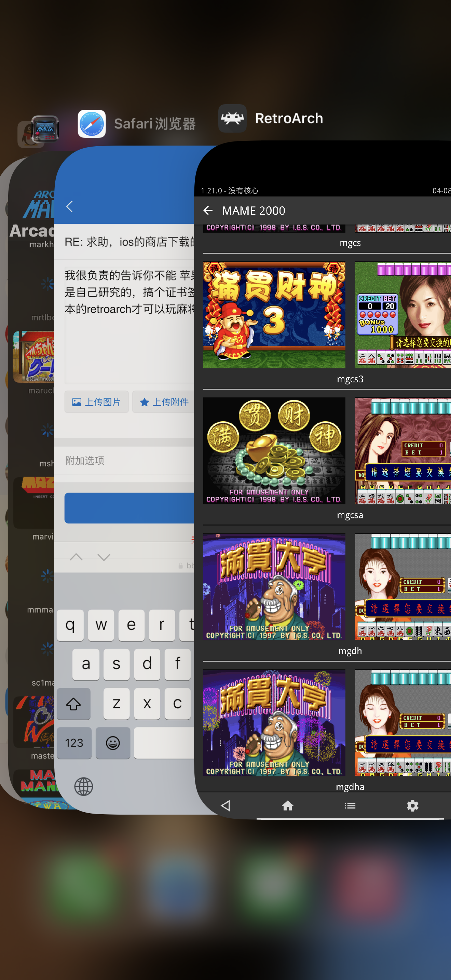This screenshot has width=451, height=980.
Task: Click the mgcs3 game label
Action: point(350,379)
